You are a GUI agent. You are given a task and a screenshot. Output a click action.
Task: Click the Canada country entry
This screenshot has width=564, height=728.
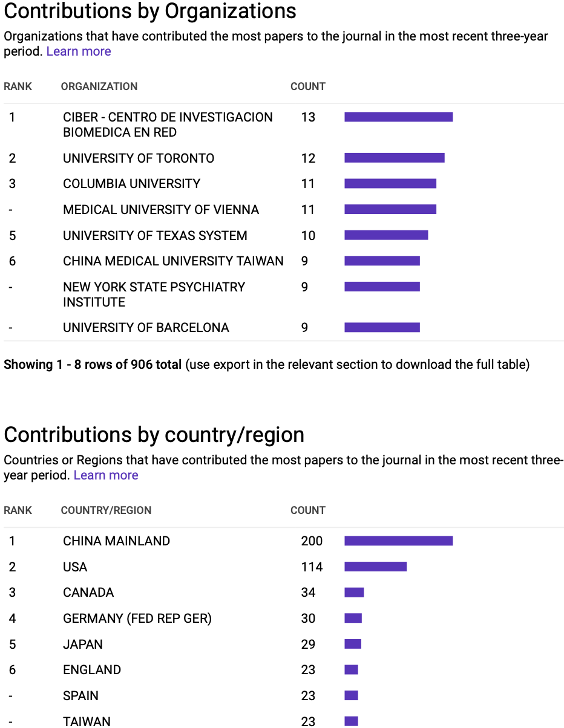click(88, 593)
